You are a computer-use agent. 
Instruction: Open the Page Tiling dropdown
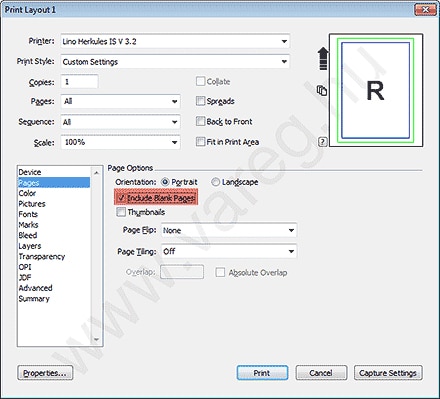(229, 251)
